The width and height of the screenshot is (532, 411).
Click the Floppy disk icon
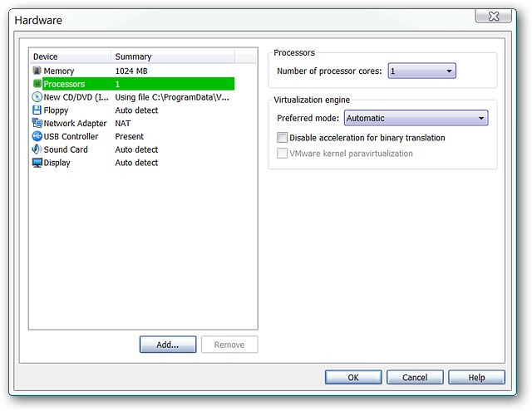coord(37,110)
